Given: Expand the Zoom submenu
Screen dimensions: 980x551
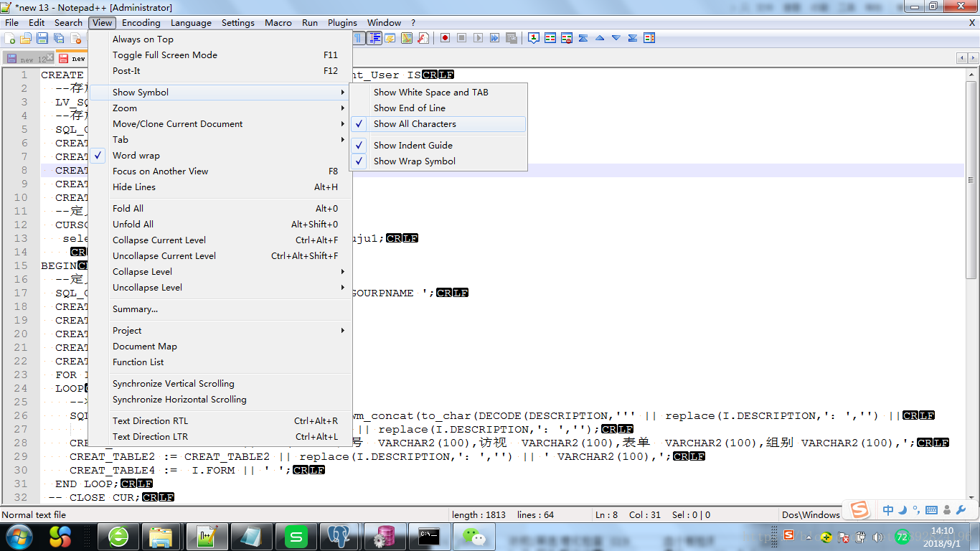Looking at the screenshot, I should [221, 108].
